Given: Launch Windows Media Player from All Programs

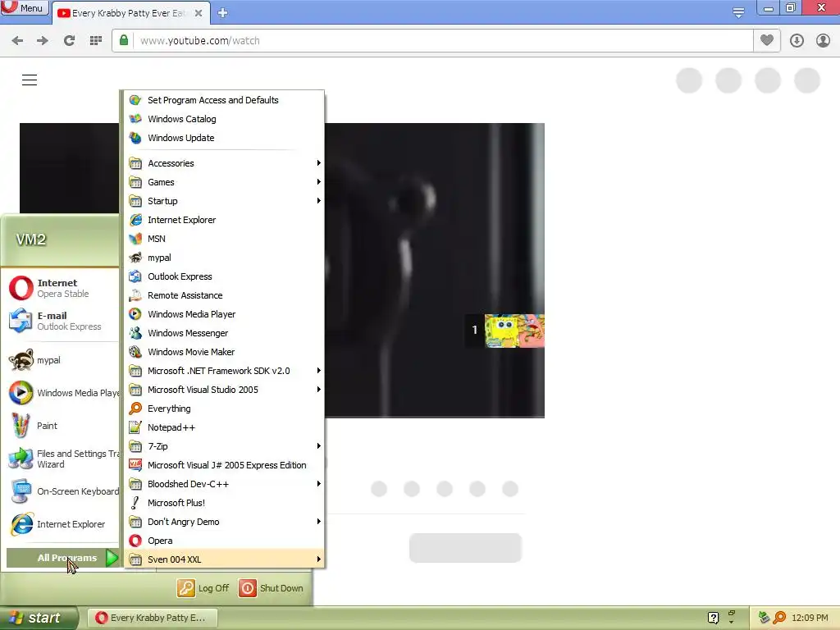Looking at the screenshot, I should click(223, 314).
